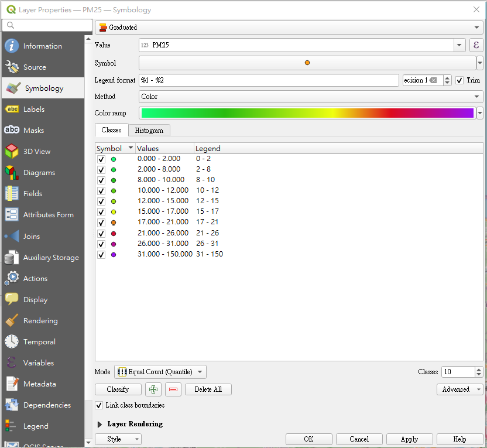The height and width of the screenshot is (448, 487).
Task: Uncheck the 21 - 26 class
Action: click(101, 233)
